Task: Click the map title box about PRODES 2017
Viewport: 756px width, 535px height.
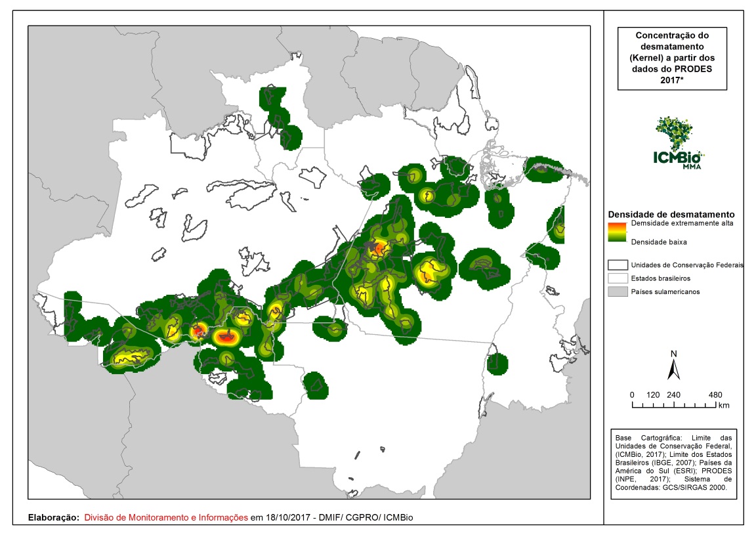Action: (x=673, y=58)
